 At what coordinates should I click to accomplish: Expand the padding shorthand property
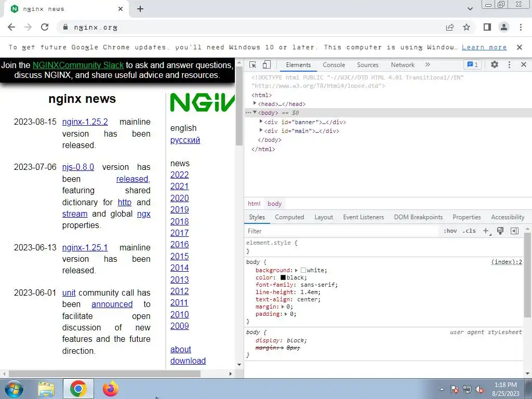pos(286,314)
